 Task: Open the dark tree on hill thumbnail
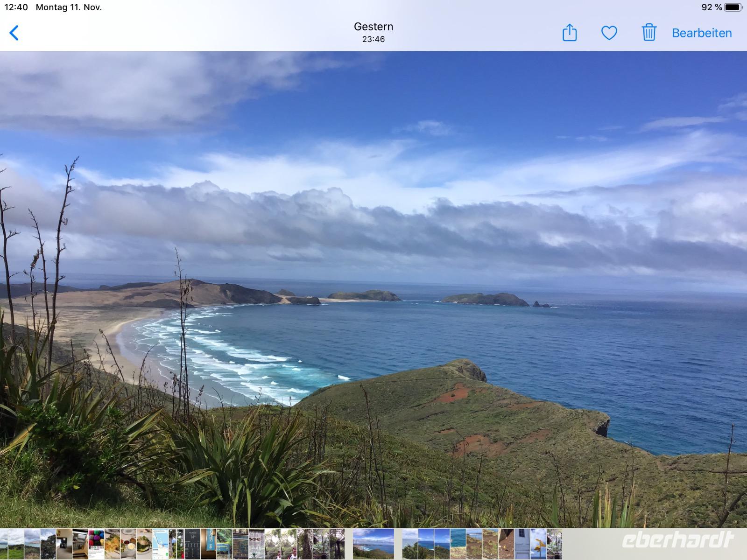[48, 544]
